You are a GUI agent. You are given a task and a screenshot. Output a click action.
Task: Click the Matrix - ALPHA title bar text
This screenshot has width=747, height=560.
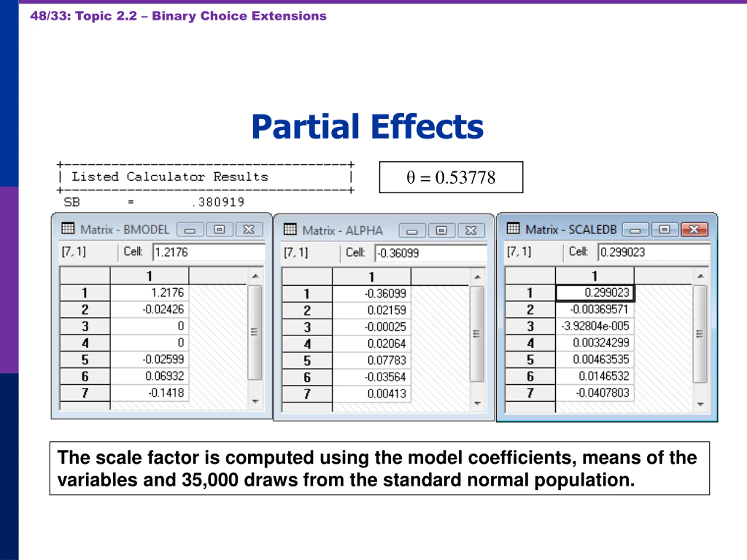pos(343,230)
